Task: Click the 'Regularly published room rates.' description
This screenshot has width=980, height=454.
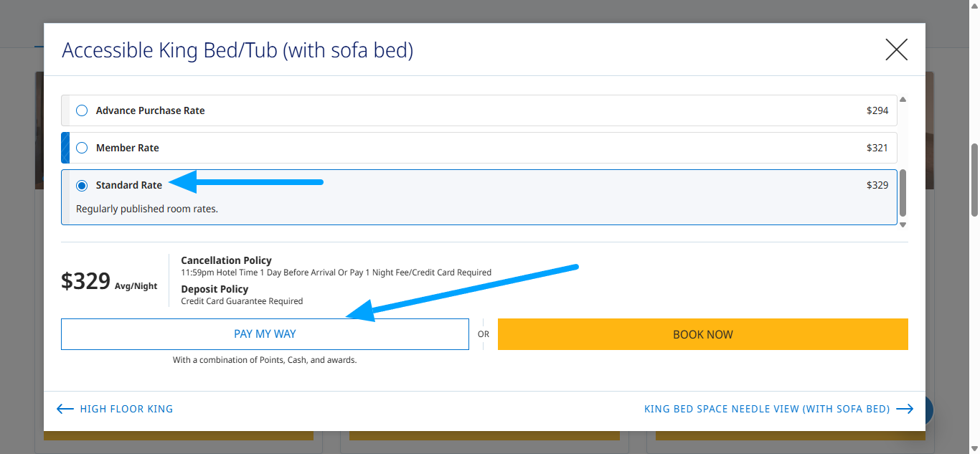Action: (147, 209)
